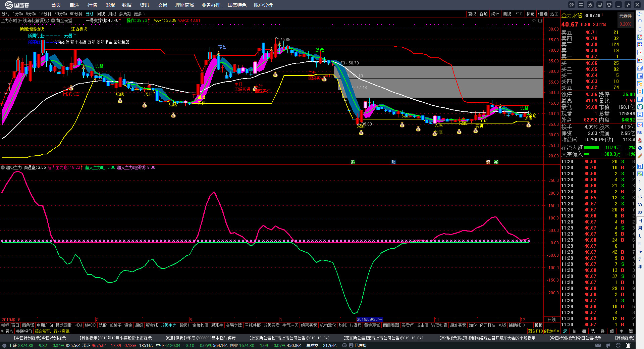644x349 pixels.
Task: Select the pencil drawing tool icon
Action: (640, 156)
